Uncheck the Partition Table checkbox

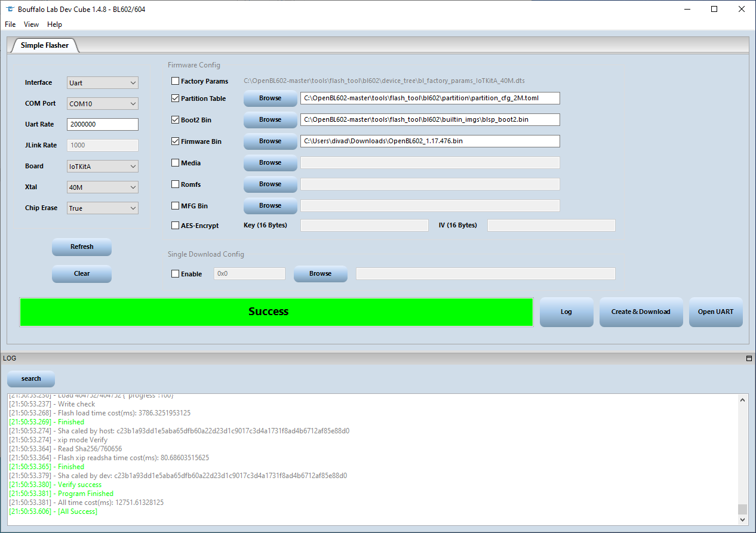click(x=175, y=98)
